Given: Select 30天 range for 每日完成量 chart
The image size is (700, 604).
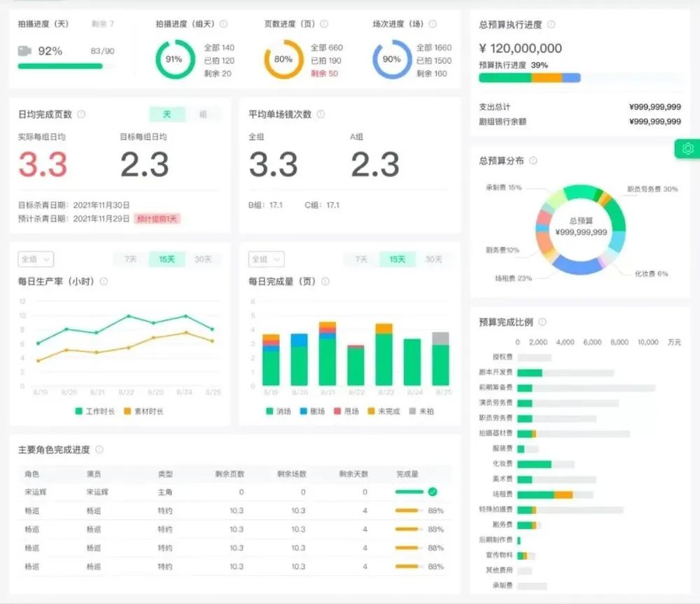Looking at the screenshot, I should pos(434,259).
